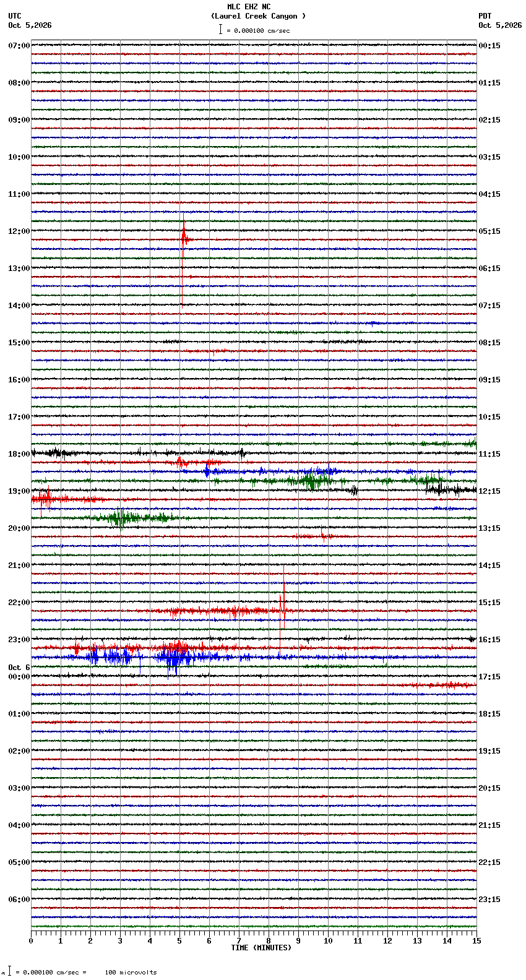The image size is (526, 980).
Task: Click the '02:15' PDT time label
Action: pos(489,120)
